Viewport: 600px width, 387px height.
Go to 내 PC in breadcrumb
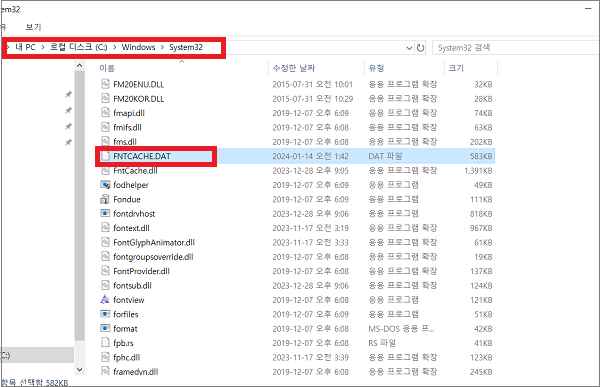click(x=25, y=47)
